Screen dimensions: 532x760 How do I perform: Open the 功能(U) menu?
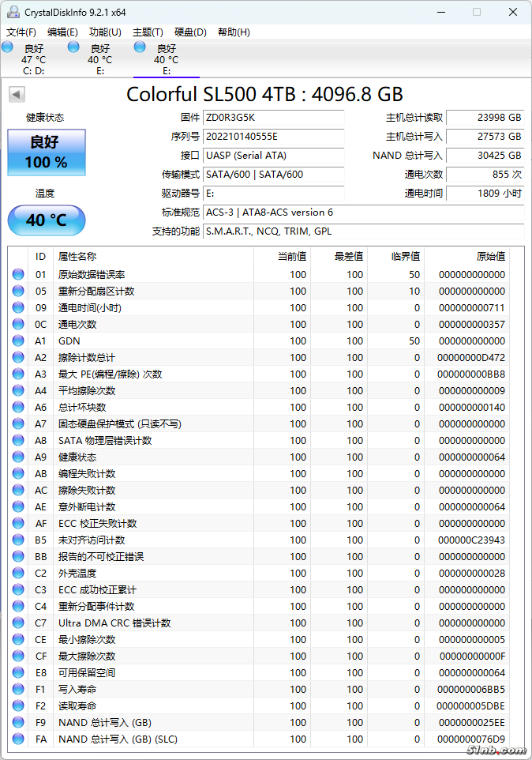click(105, 32)
